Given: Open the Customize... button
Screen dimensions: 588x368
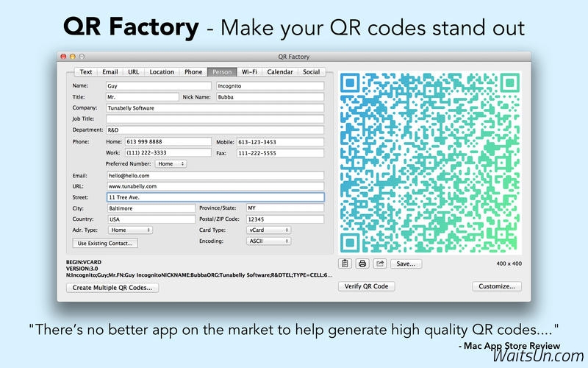Looking at the screenshot, I should pos(497,286).
